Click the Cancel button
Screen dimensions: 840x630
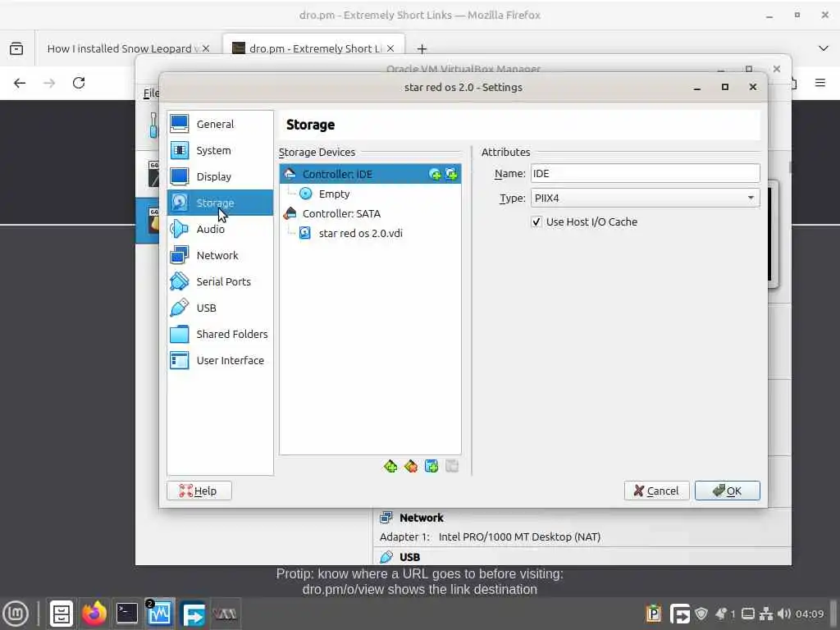click(x=656, y=491)
